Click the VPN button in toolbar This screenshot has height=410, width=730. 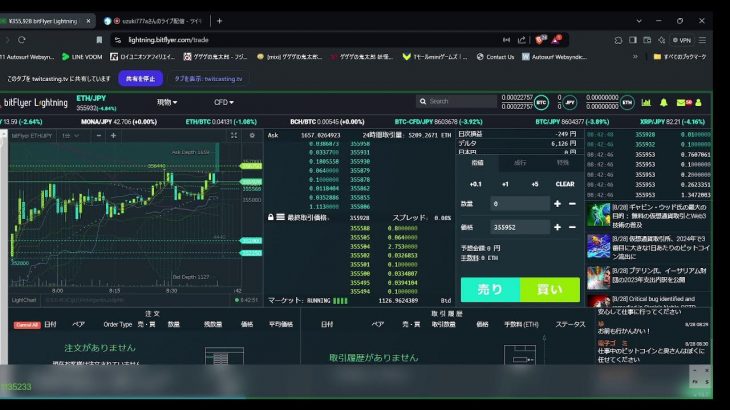[x=682, y=40]
